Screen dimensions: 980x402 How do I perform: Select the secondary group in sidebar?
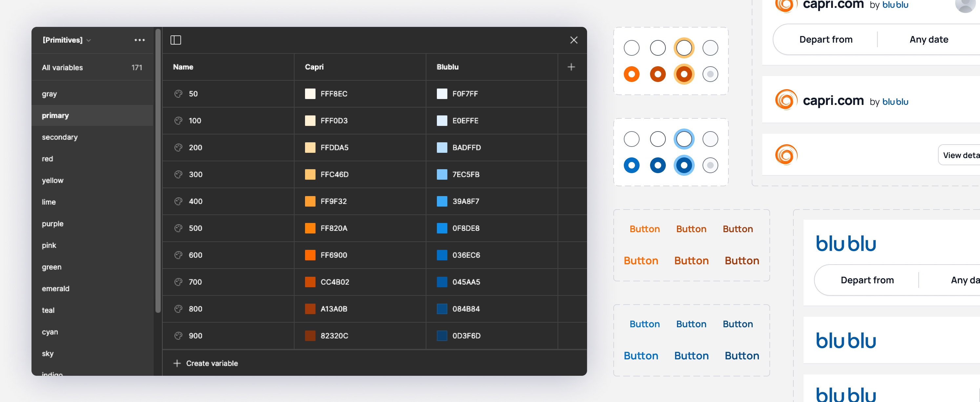pos(60,137)
